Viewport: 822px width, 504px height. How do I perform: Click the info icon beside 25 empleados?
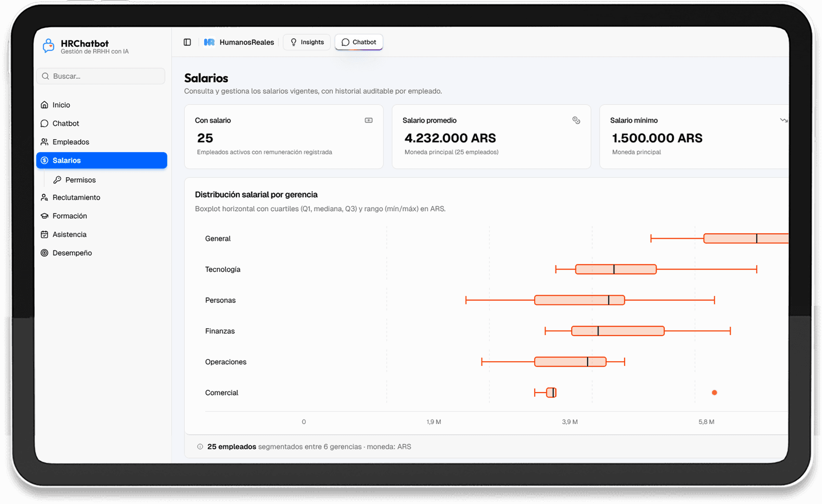[200, 447]
